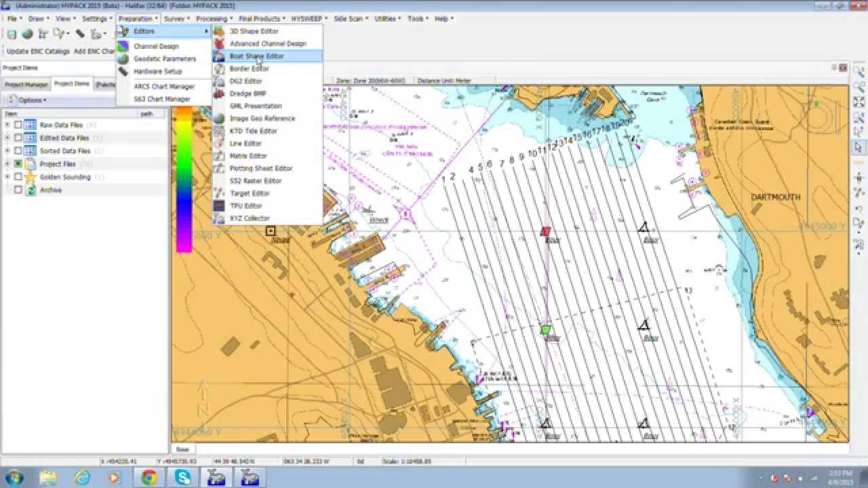This screenshot has width=868, height=488.
Task: Open ARCS Chart Manager
Action: coord(164,87)
